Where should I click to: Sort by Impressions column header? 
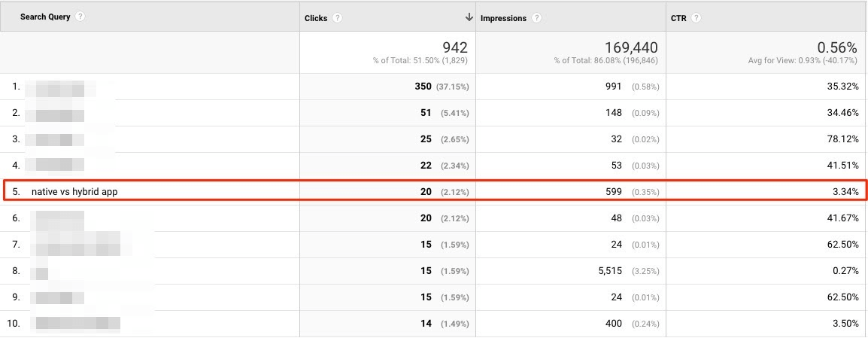click(504, 18)
